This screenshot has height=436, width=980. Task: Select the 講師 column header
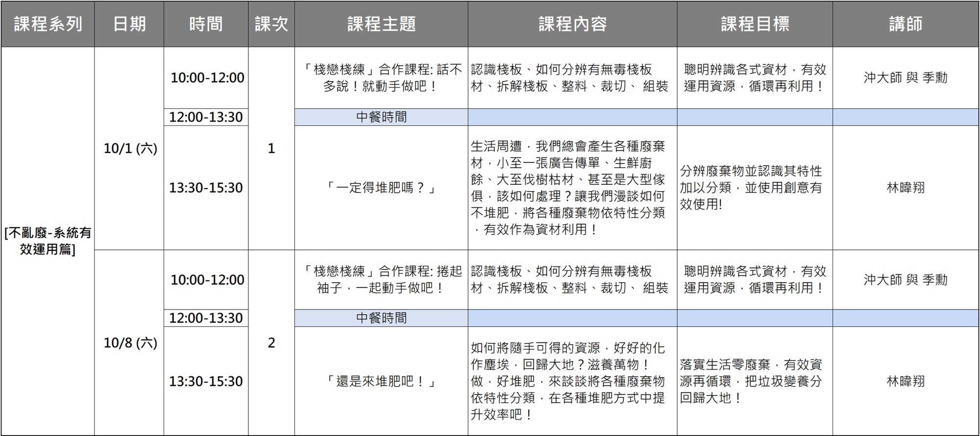pyautogui.click(x=906, y=24)
